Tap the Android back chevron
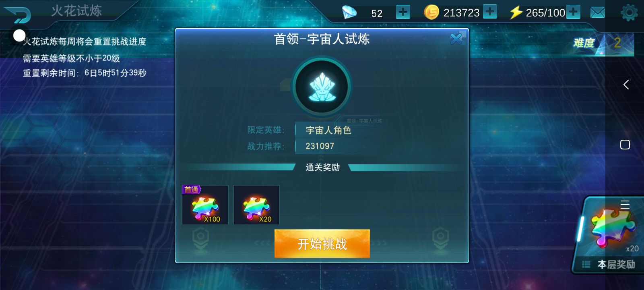 click(626, 85)
